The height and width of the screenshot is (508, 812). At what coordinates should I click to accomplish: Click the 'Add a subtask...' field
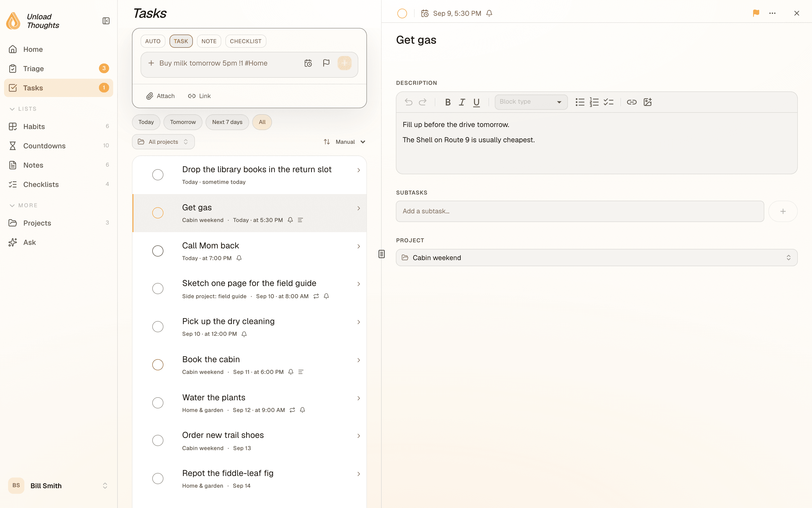tap(580, 211)
